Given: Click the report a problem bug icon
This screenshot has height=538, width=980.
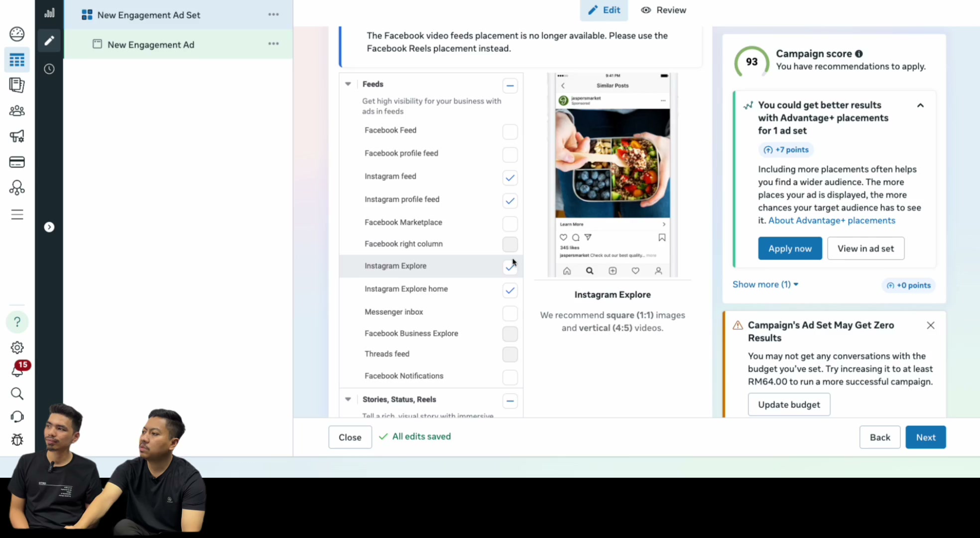Looking at the screenshot, I should [x=17, y=439].
